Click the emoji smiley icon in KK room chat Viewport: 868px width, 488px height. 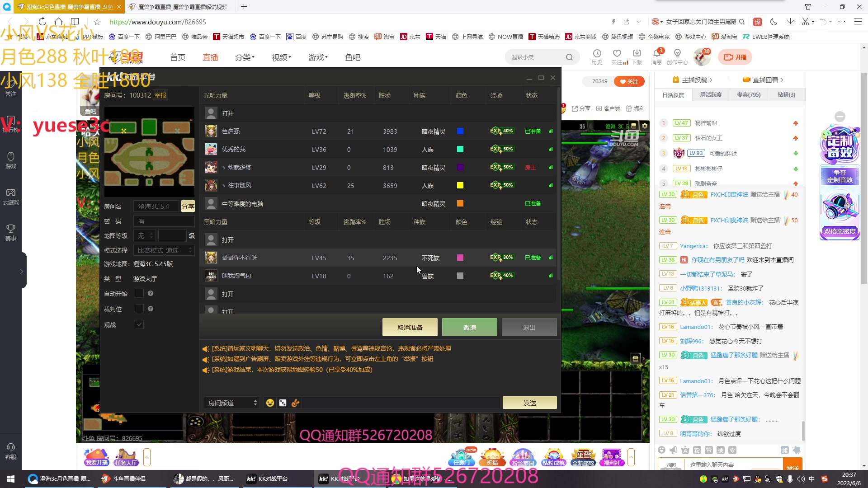pyautogui.click(x=270, y=403)
